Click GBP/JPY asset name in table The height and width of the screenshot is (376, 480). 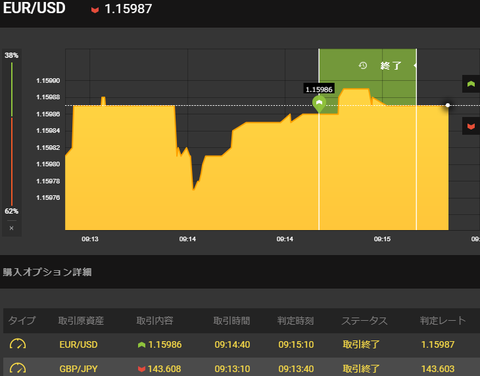(x=78, y=369)
